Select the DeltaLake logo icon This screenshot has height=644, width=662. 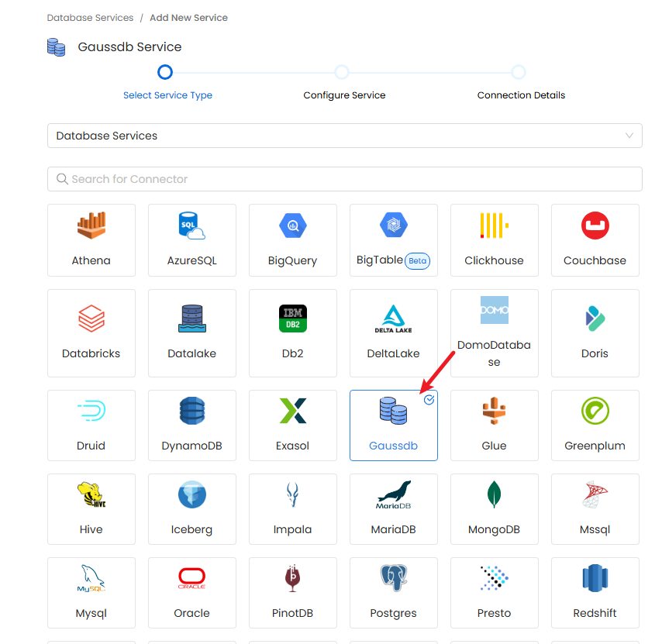[x=394, y=319]
